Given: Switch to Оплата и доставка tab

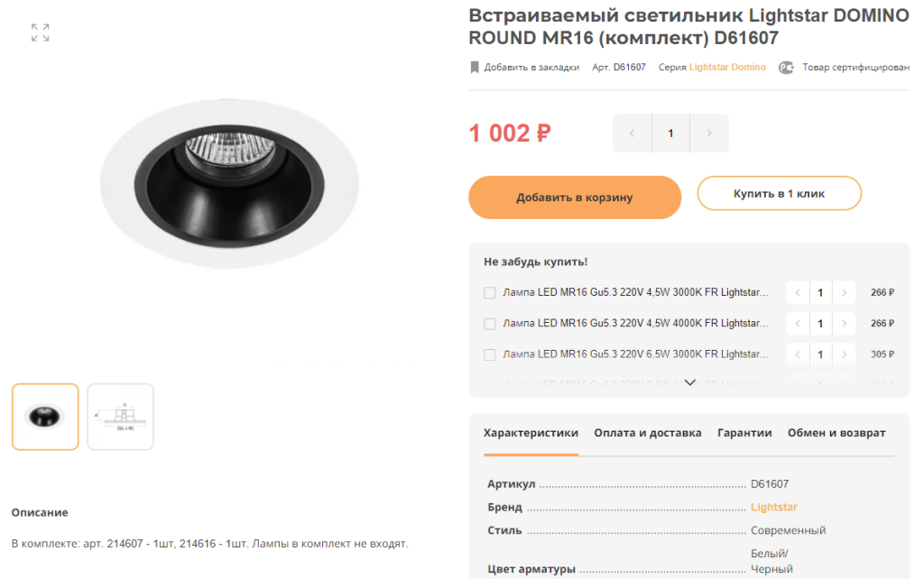Looking at the screenshot, I should [648, 433].
